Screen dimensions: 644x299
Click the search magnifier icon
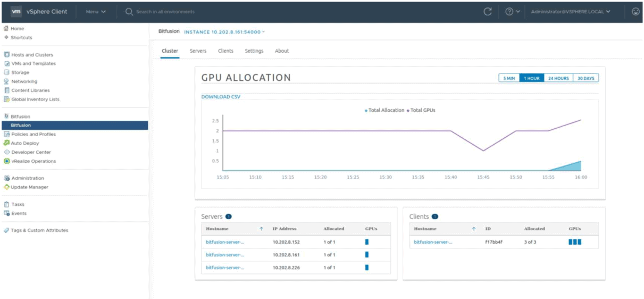point(129,12)
